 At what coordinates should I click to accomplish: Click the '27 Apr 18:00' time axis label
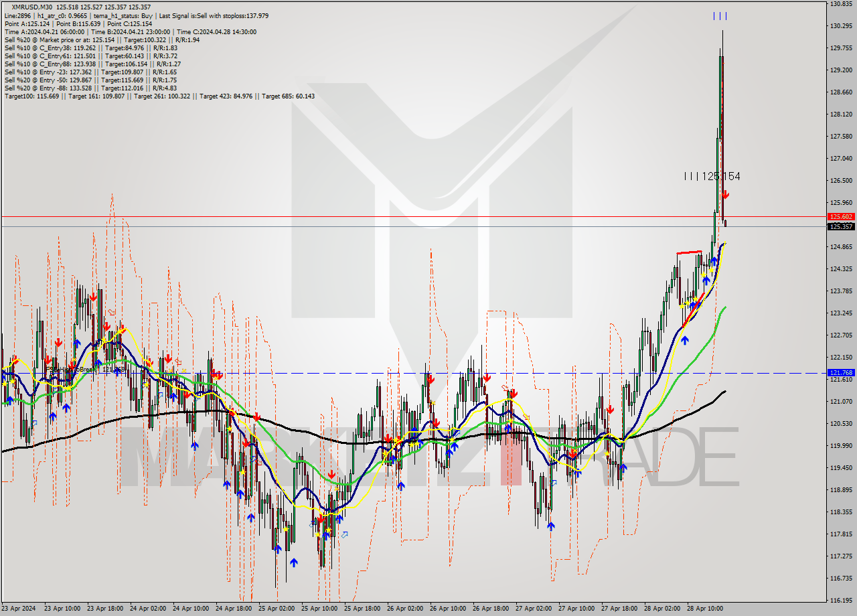619,609
